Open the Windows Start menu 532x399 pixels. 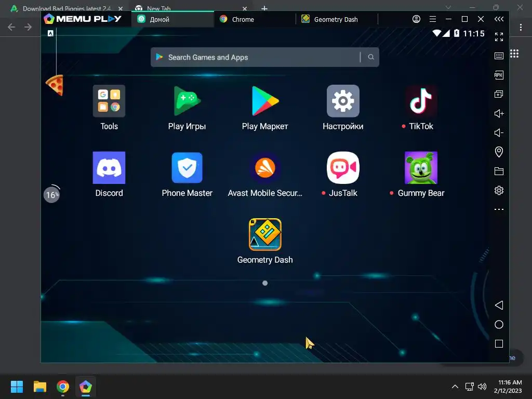tap(17, 387)
